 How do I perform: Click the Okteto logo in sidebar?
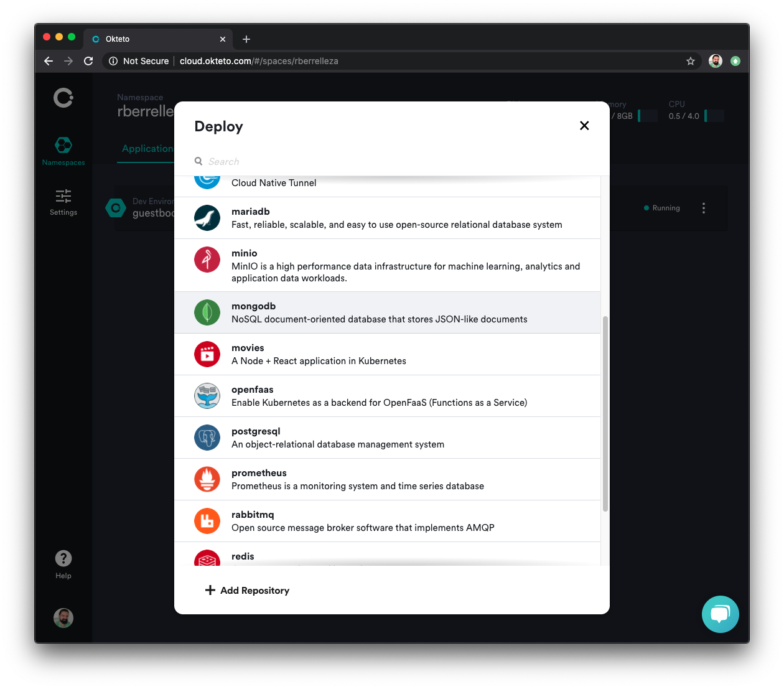63,98
